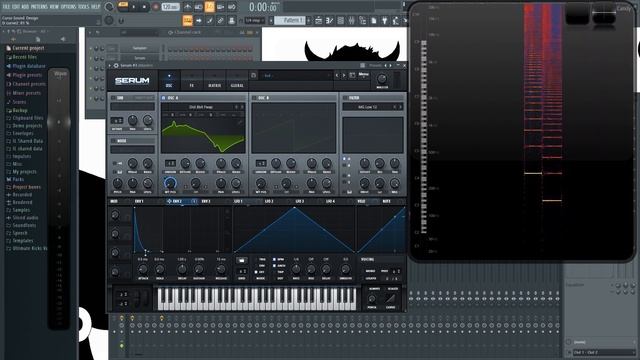This screenshot has width=640, height=360.
Task: Toggle the LFO ANCH checkbox
Action: coord(275,266)
